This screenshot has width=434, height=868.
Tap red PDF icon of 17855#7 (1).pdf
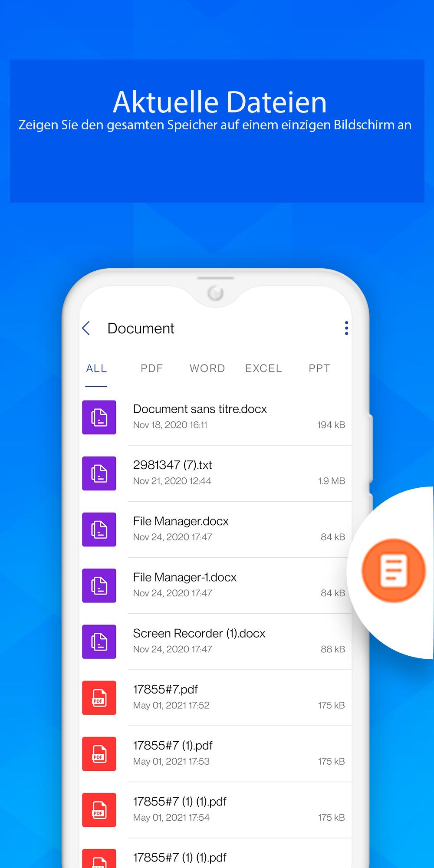(x=99, y=754)
